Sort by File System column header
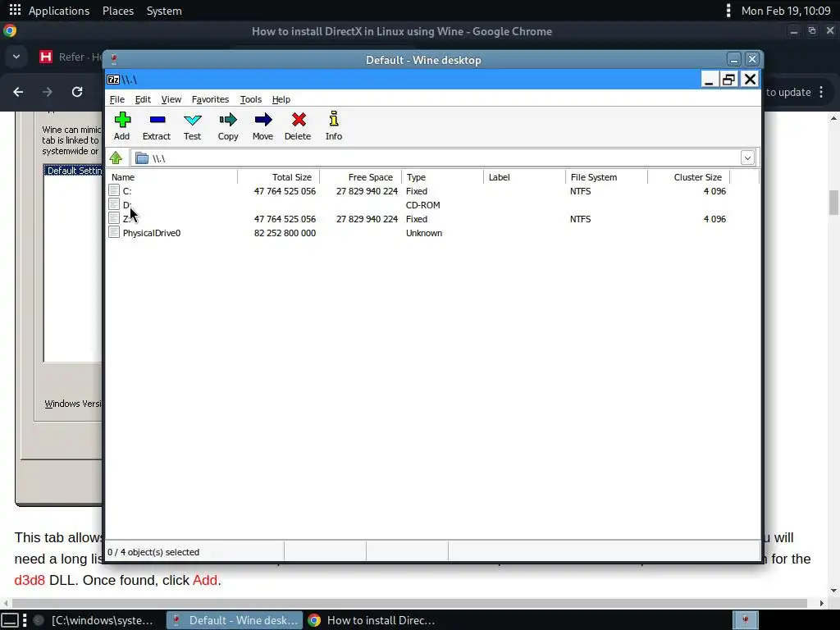 pyautogui.click(x=606, y=177)
